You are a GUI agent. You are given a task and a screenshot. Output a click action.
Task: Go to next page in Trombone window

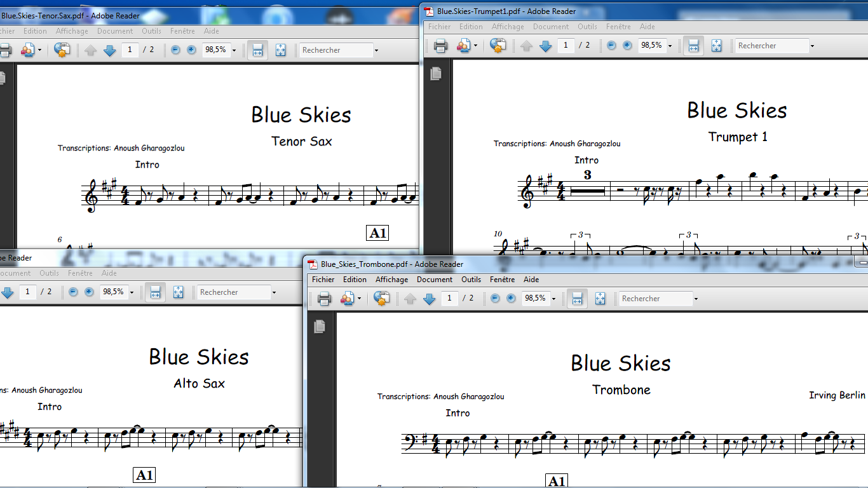point(429,299)
